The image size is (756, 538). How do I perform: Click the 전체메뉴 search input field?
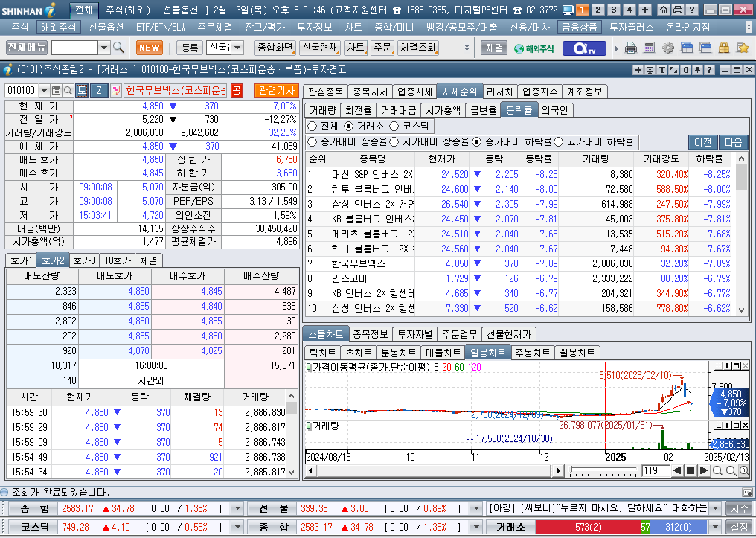pos(74,48)
